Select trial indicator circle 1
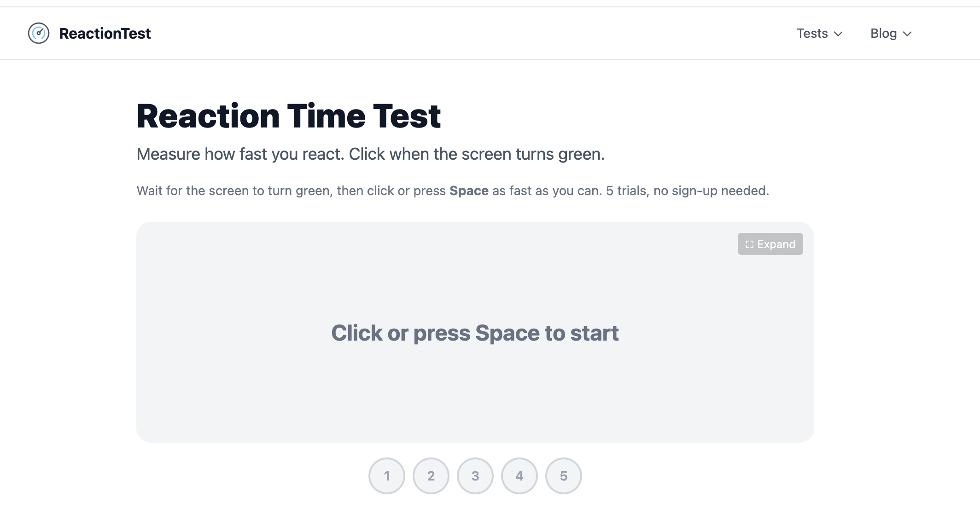This screenshot has width=980, height=521. coord(387,476)
